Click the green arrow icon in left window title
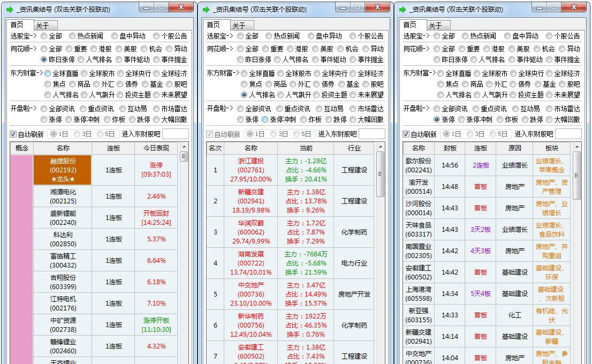Screen dimensions: 592x364 (10, 10)
